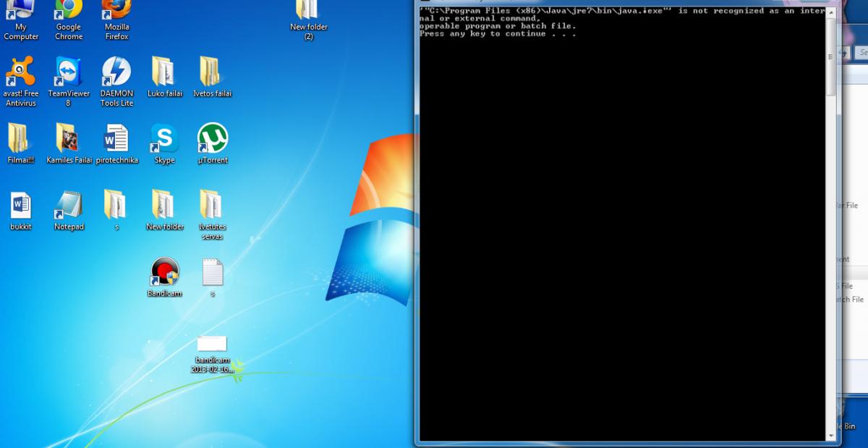Click the My Computer desktop icon
This screenshot has height=448, width=868.
(x=20, y=11)
